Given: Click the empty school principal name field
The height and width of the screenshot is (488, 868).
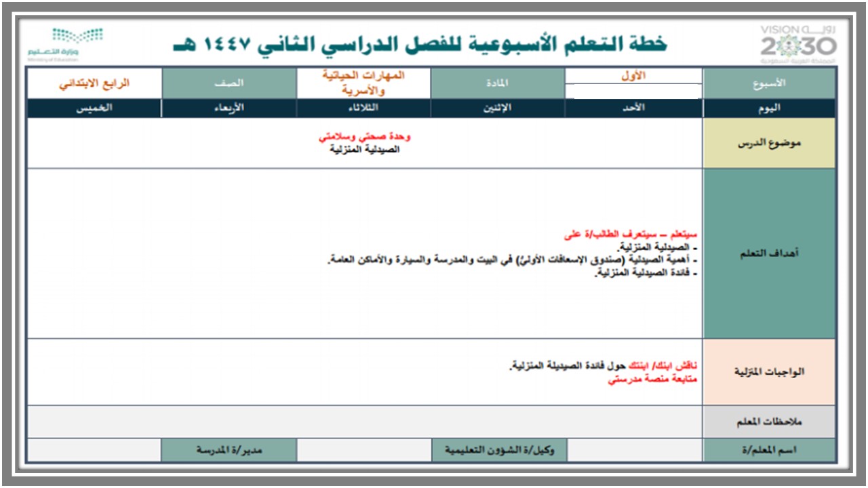Looking at the screenshot, I should 94,450.
